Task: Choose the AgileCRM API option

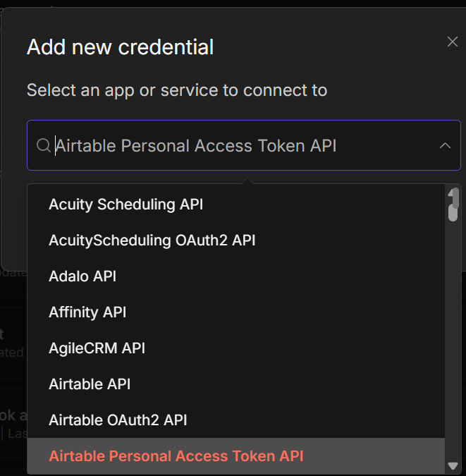Action: 96,348
